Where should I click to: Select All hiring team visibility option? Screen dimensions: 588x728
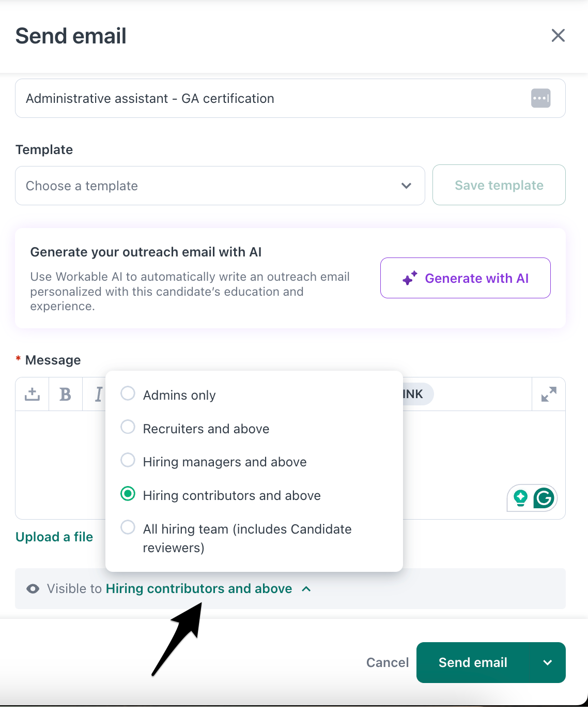[128, 527]
